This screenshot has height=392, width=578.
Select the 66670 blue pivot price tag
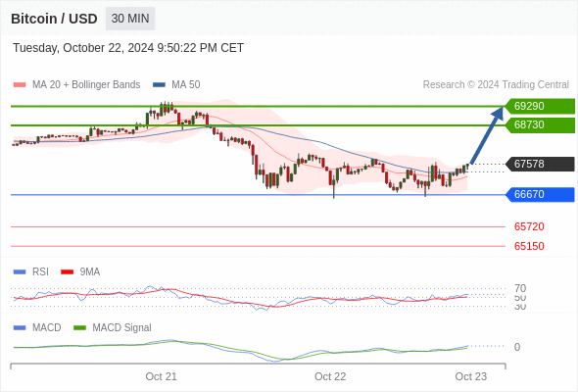pyautogui.click(x=540, y=194)
